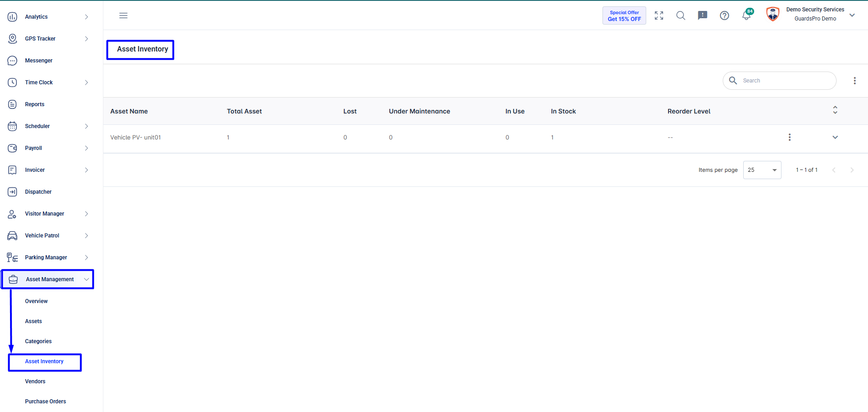Toggle the hamburger sidebar menu

(x=123, y=15)
